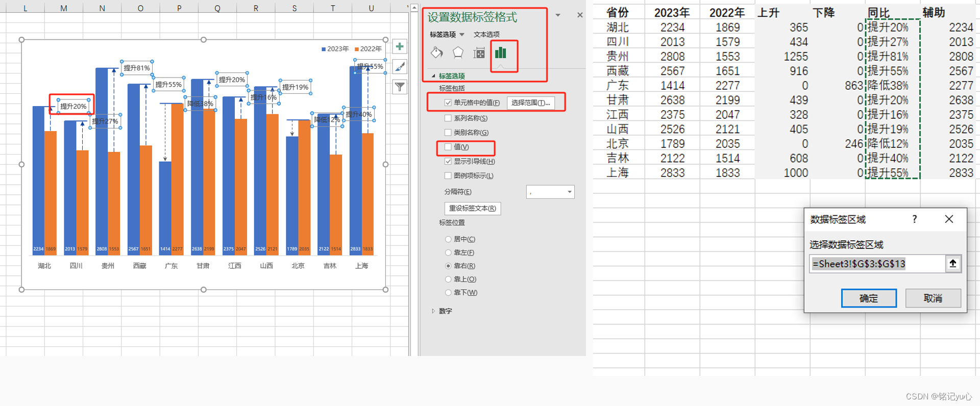Select column header T
The height and width of the screenshot is (406, 980).
click(333, 8)
